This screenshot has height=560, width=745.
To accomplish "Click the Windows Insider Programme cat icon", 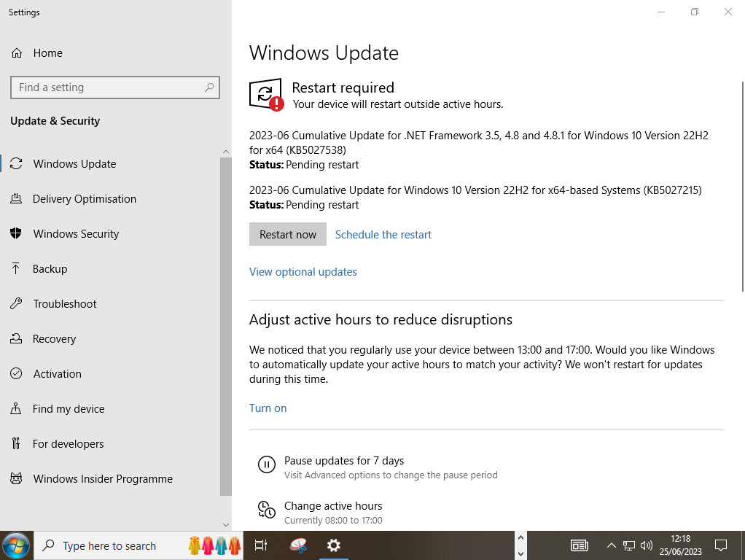I will point(16,478).
